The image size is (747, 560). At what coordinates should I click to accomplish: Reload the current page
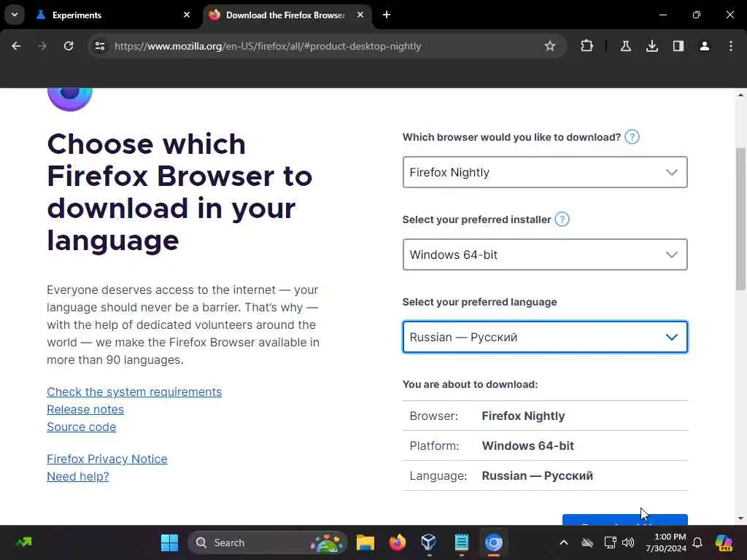pyautogui.click(x=69, y=46)
